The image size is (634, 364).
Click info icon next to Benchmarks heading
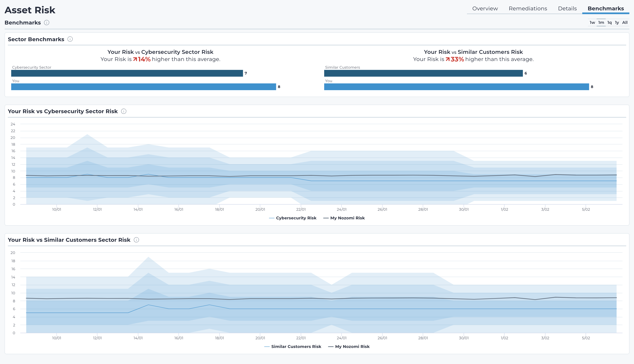pos(47,23)
